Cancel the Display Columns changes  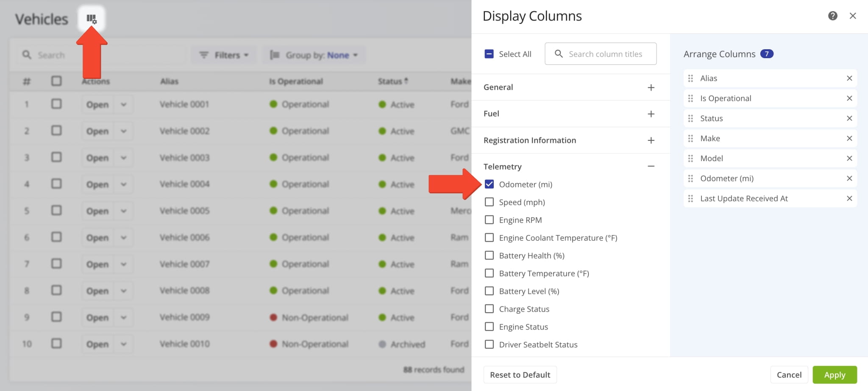(x=789, y=374)
